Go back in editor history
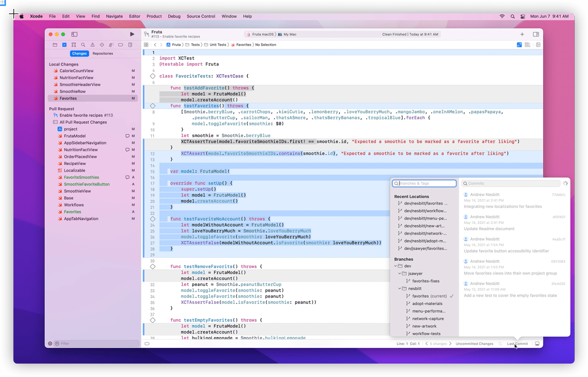The image size is (588, 377). 155,45
